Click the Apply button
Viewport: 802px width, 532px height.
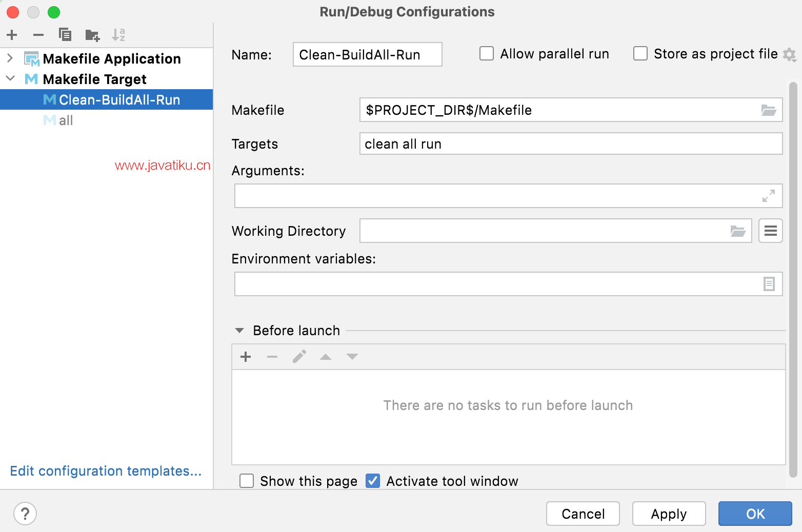click(669, 514)
